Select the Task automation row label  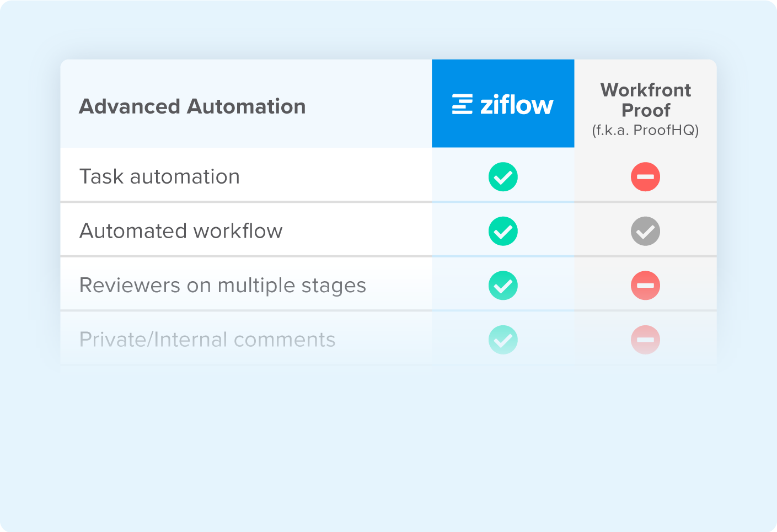coord(159,177)
